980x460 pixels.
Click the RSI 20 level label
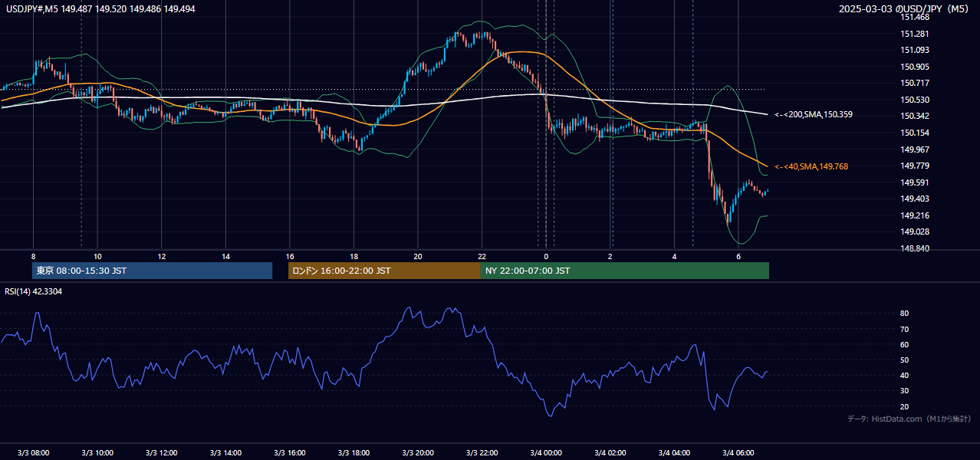[905, 406]
